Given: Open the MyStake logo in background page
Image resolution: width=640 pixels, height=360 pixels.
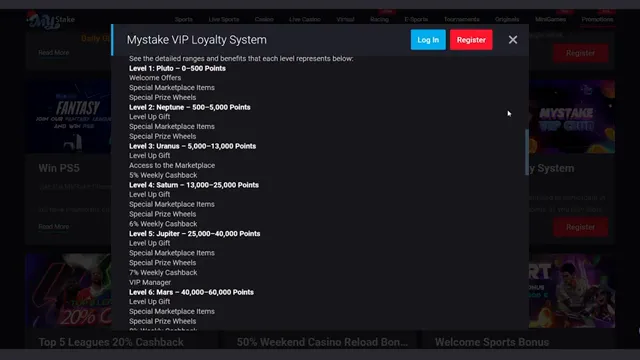Looking at the screenshot, I should point(51,20).
